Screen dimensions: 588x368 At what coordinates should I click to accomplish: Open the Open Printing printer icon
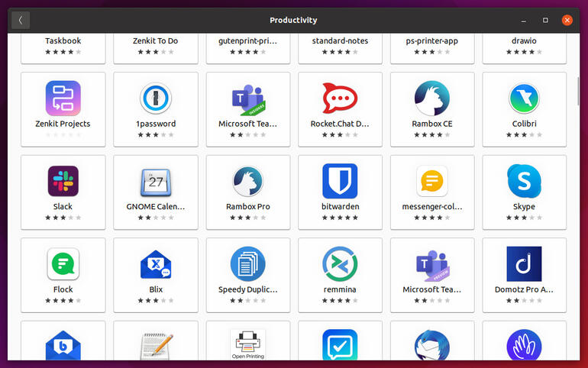tap(248, 345)
